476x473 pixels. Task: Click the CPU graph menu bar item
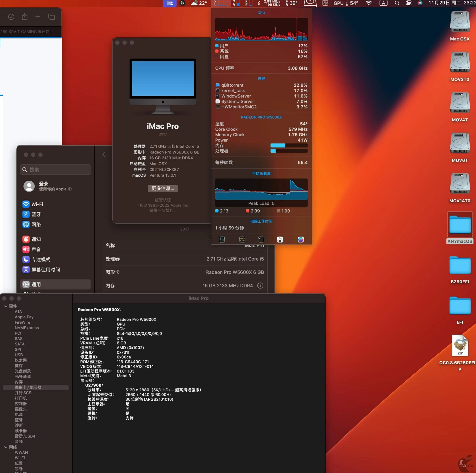point(221,3)
